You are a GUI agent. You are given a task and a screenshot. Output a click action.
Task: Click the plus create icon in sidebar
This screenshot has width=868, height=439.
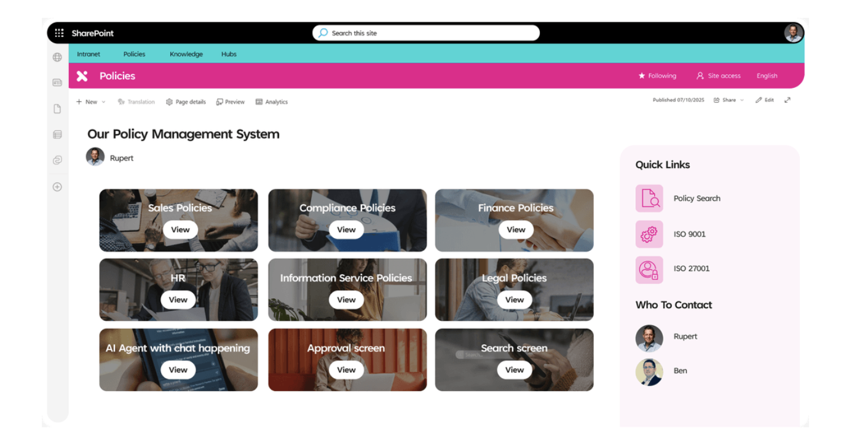[57, 187]
